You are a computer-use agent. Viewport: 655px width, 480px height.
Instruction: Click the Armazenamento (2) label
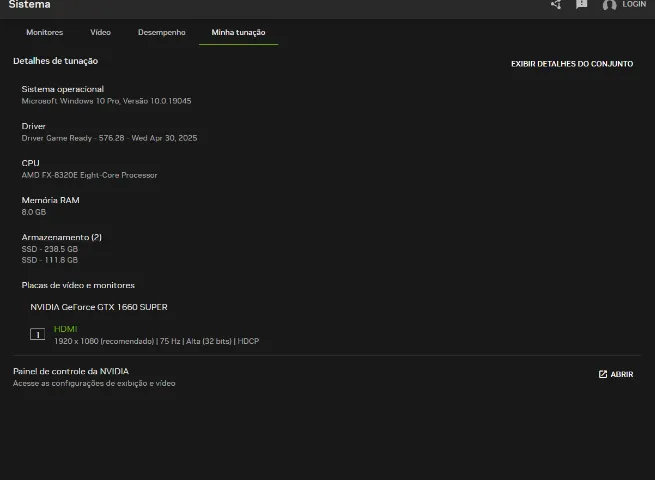click(x=62, y=237)
